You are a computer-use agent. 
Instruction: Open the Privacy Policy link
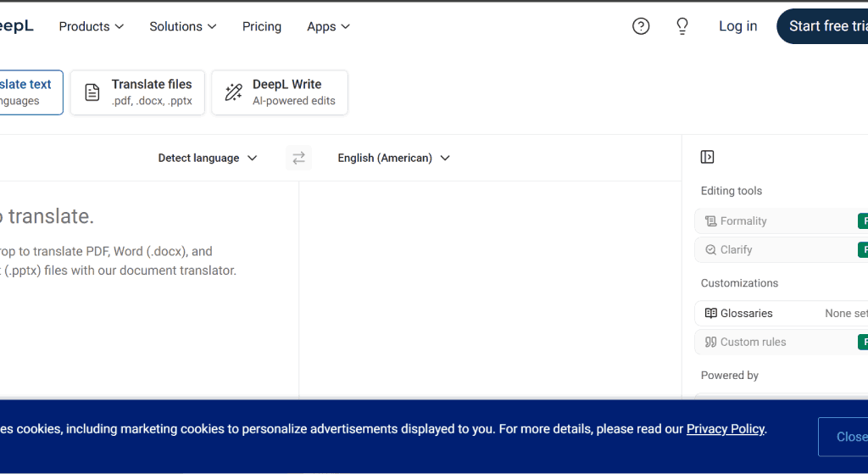tap(726, 429)
